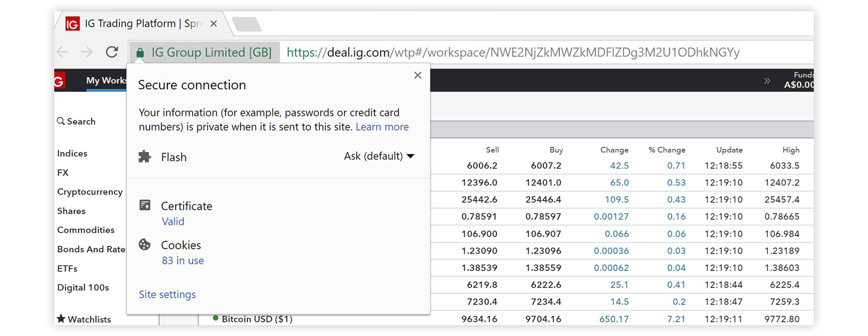This screenshot has height=336, width=868.
Task: Click the Search magnifier in sidebar
Action: 61,121
